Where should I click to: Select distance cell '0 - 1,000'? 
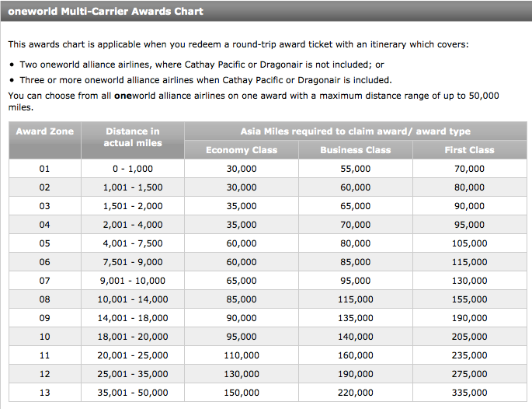[x=133, y=169]
